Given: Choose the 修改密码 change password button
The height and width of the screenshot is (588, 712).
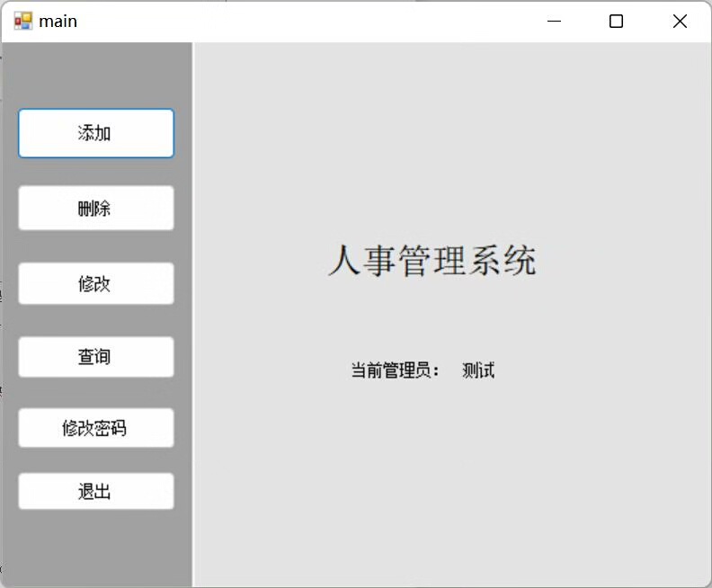Looking at the screenshot, I should tap(96, 428).
